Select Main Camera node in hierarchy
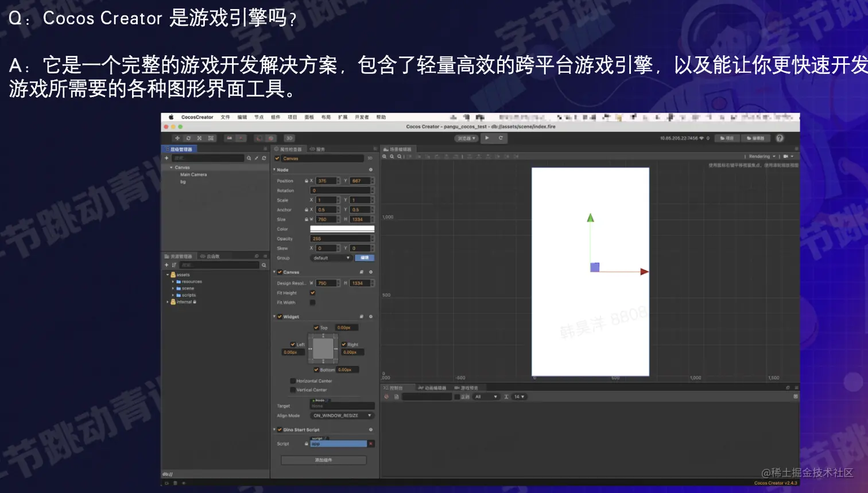The image size is (868, 493). (193, 174)
